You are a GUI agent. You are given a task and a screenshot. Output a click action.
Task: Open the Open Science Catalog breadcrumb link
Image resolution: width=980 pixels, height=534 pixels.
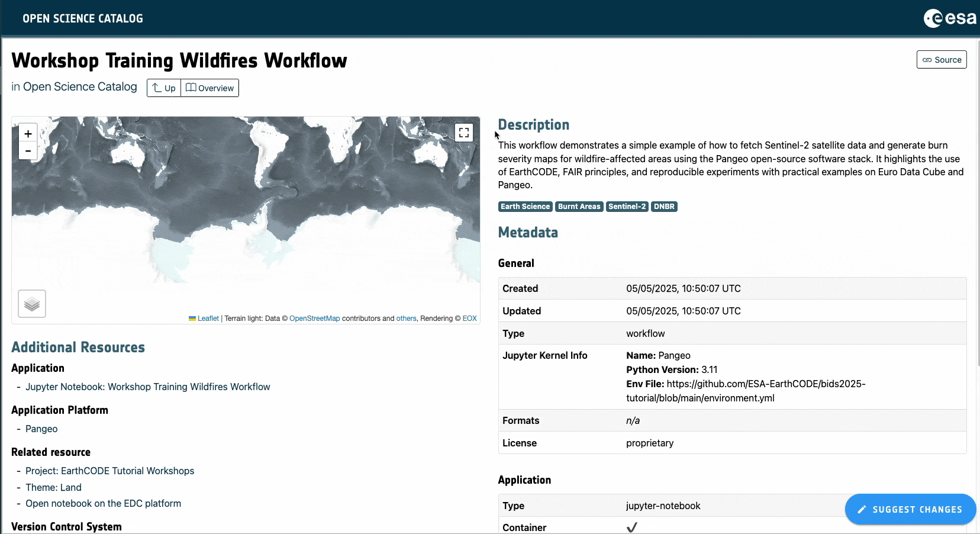point(80,86)
